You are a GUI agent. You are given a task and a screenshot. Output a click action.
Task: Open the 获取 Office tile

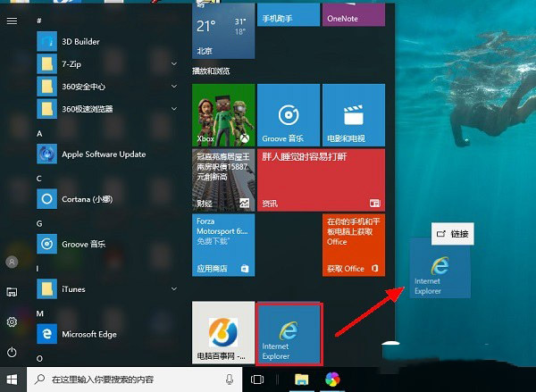pyautogui.click(x=354, y=245)
